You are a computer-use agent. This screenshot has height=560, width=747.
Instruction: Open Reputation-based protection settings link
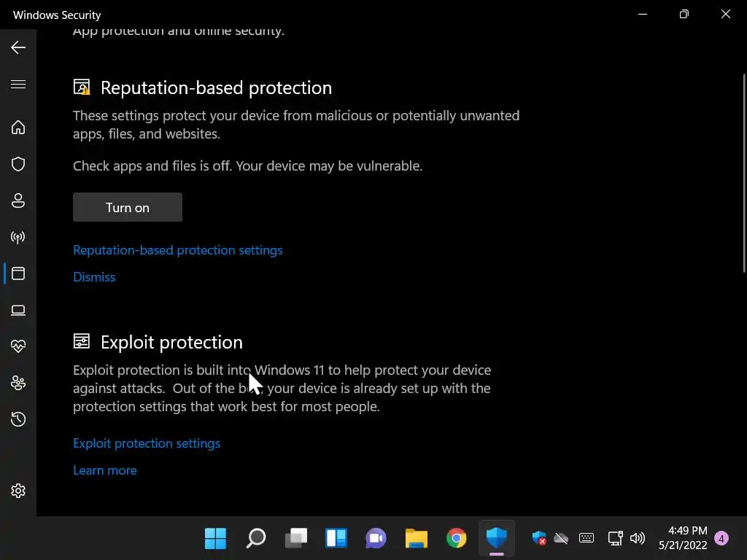[177, 250]
